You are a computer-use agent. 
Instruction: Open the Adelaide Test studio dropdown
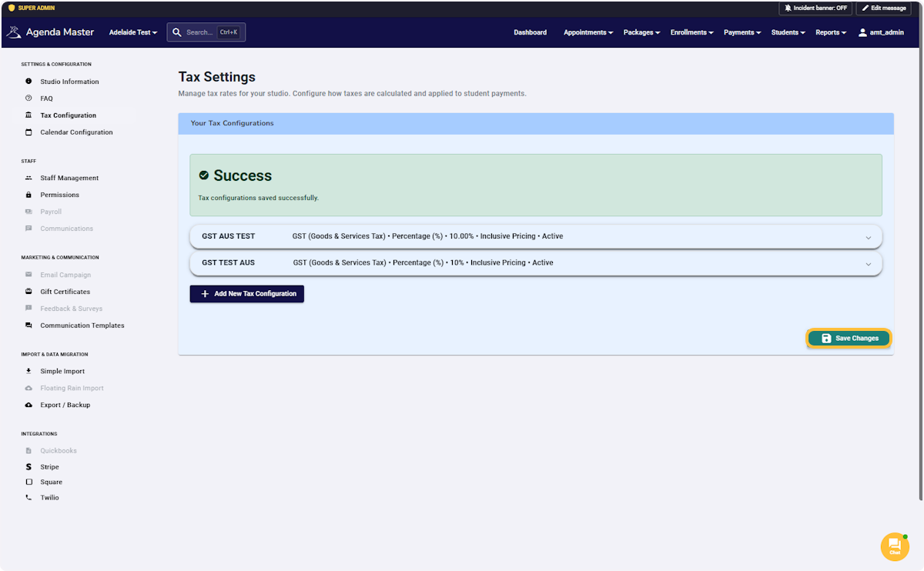[133, 32]
